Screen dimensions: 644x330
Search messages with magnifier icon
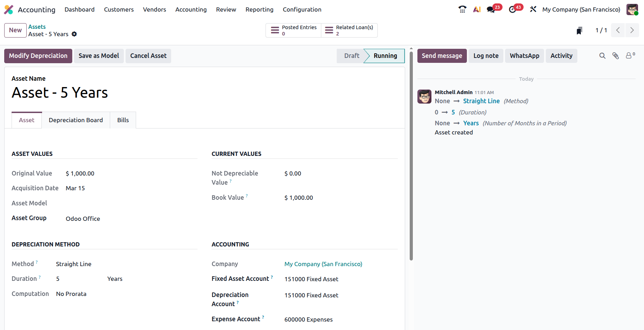tap(602, 56)
